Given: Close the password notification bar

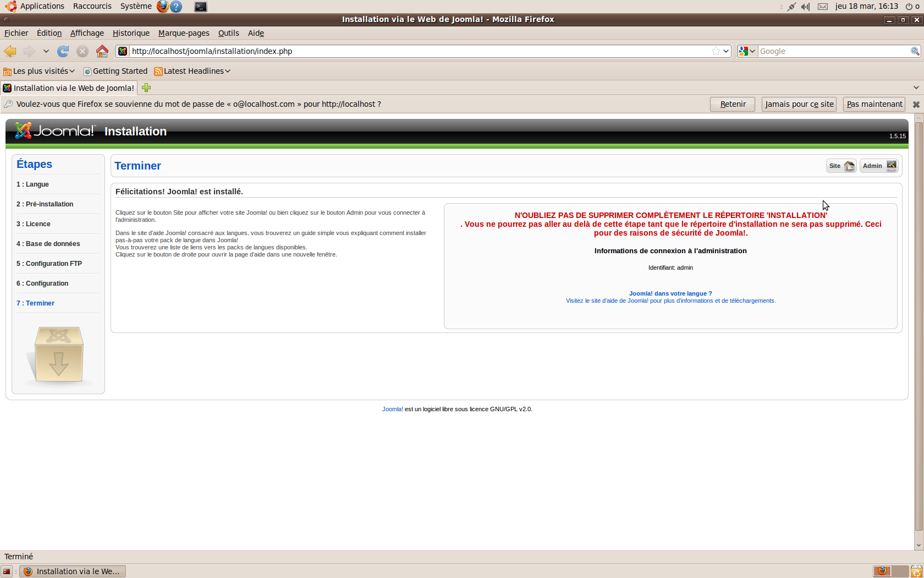Looking at the screenshot, I should point(916,105).
